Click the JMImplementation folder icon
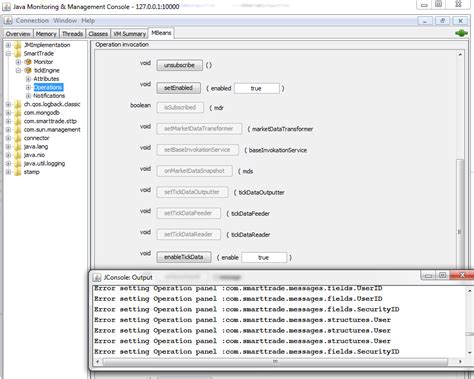 pyautogui.click(x=18, y=45)
